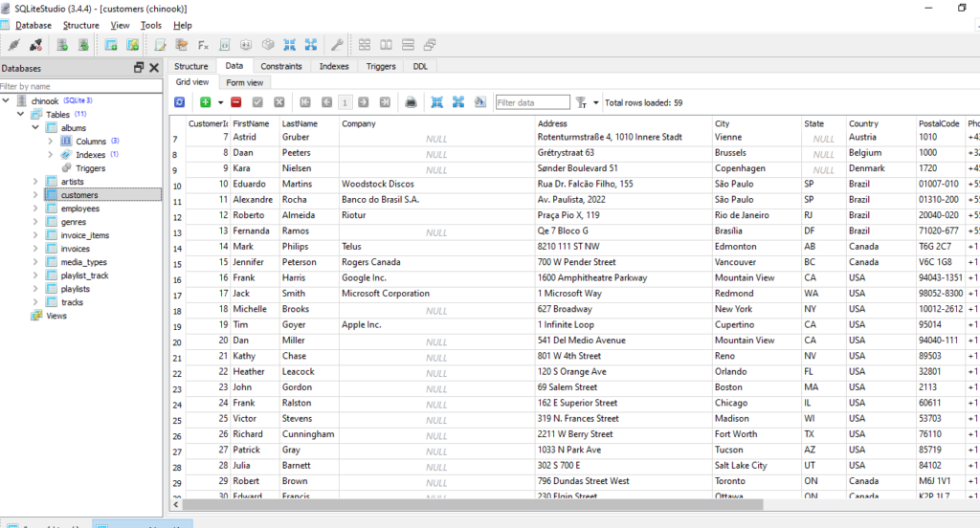The image size is (980, 528).
Task: Open the dropdown arrow beside Insert row
Action: (220, 102)
